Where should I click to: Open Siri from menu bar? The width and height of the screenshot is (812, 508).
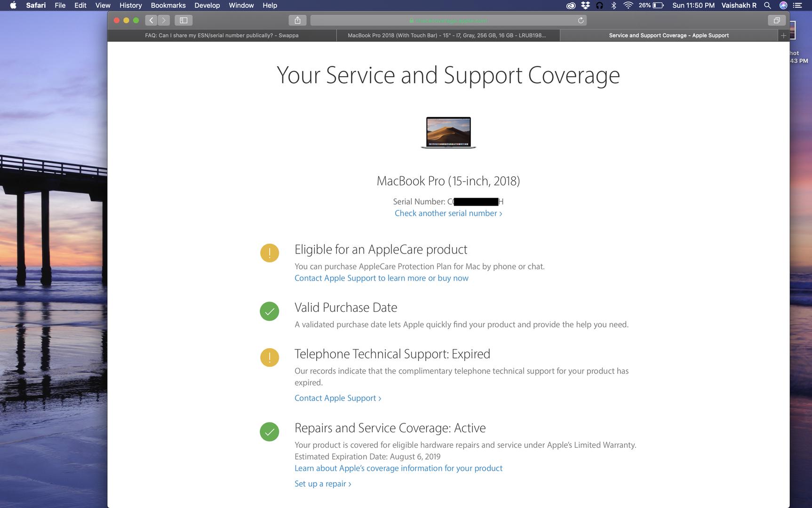pyautogui.click(x=783, y=5)
